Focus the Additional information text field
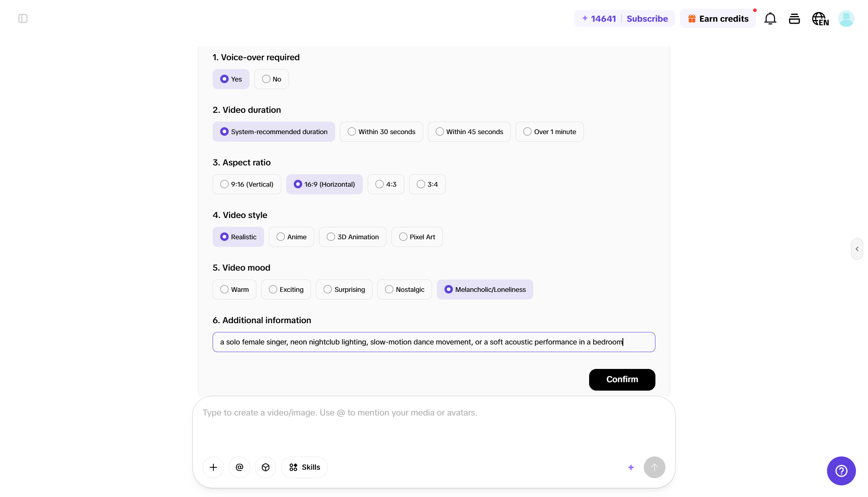This screenshot has height=497, width=868. pyautogui.click(x=434, y=342)
